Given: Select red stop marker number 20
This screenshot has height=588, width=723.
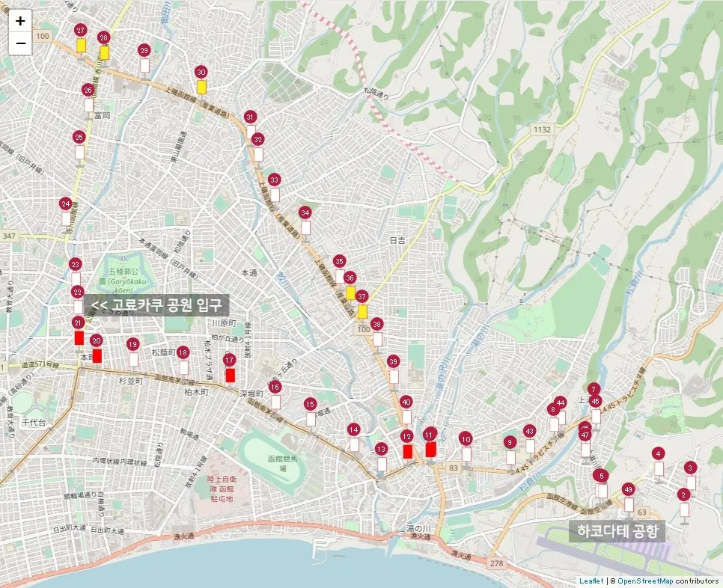Looking at the screenshot, I should (97, 355).
